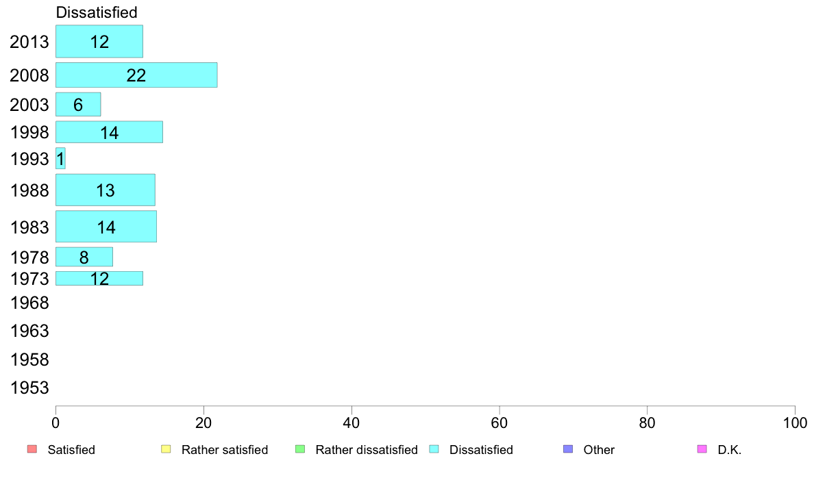Select the 1973 bar showing 12
Screen dimensions: 814x504
(x=99, y=278)
